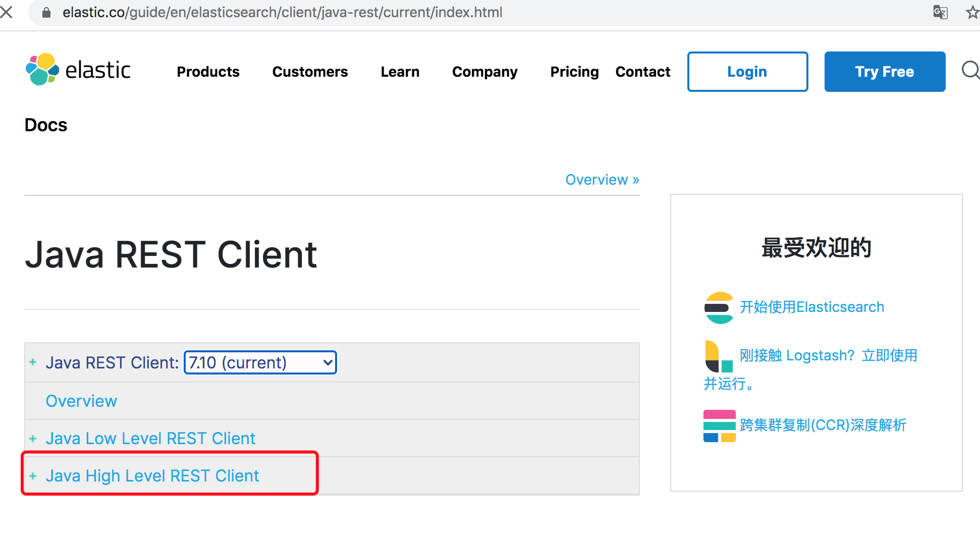Click the CCR striped product icon
The image size is (980, 533).
tap(719, 426)
